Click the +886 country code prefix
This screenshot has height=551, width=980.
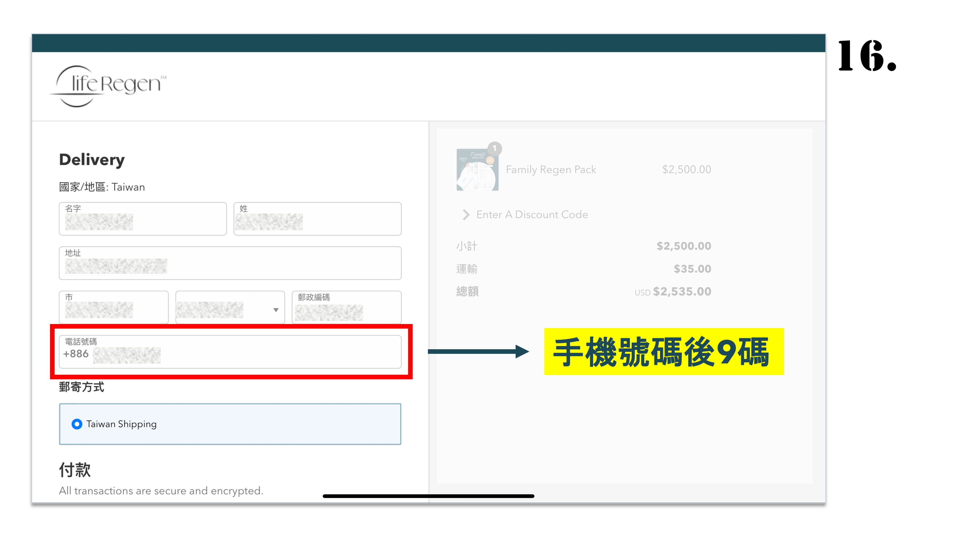76,354
